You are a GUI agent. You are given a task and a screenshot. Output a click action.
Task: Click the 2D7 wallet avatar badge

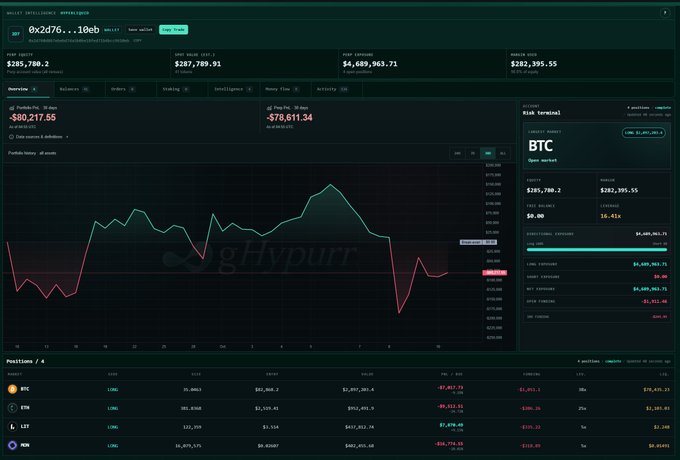point(16,33)
